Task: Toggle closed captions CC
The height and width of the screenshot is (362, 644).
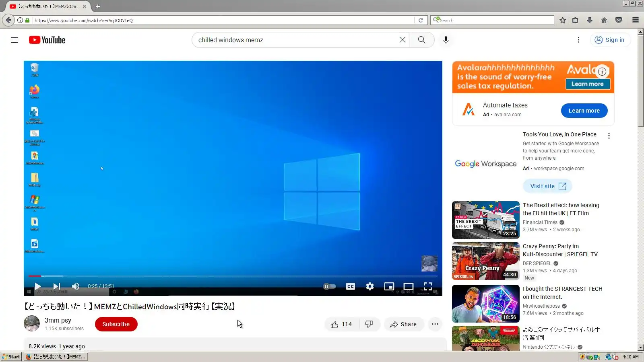Action: click(x=351, y=286)
